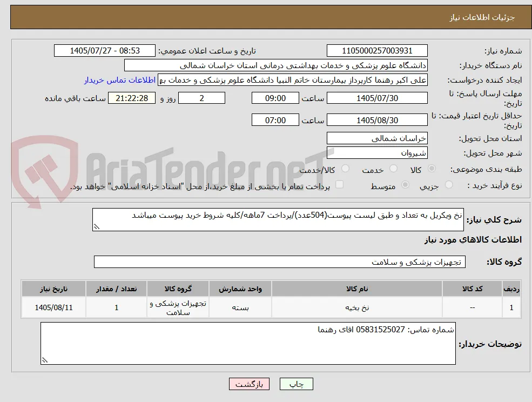Click the چاپ print button
This screenshot has height=402, width=532.
point(296,384)
